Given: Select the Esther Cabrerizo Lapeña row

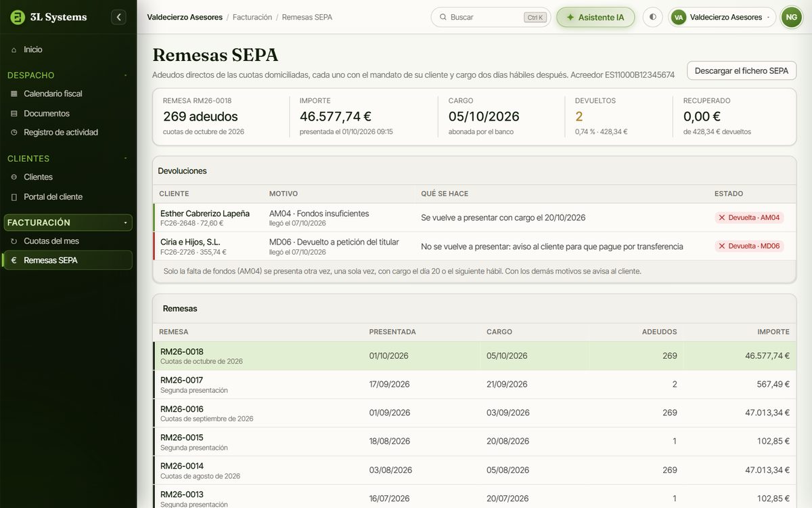Looking at the screenshot, I should tap(474, 217).
